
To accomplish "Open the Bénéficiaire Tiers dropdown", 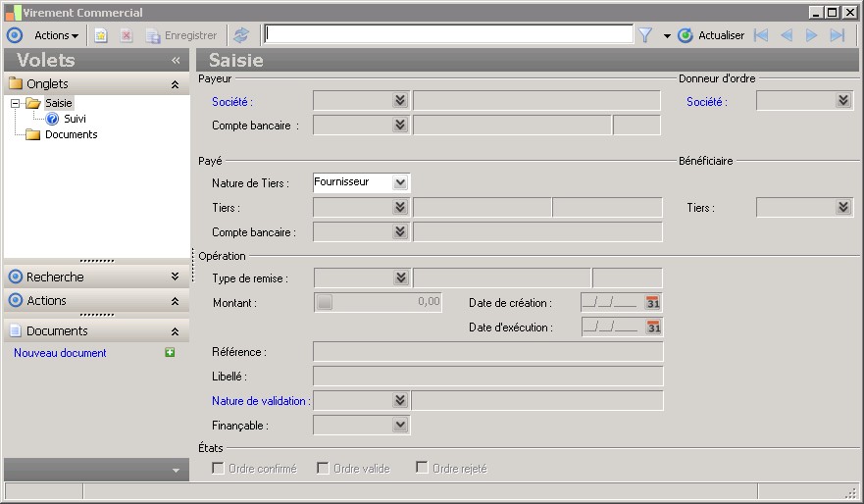I will (843, 207).
